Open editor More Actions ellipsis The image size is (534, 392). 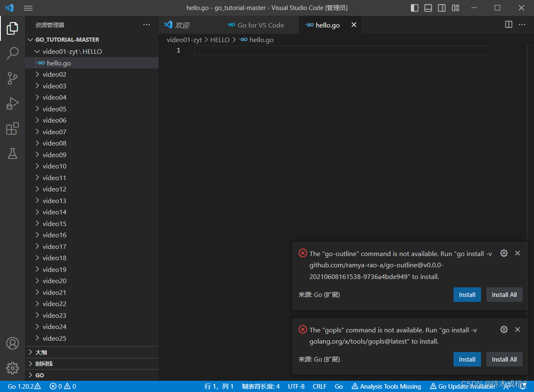coord(522,25)
